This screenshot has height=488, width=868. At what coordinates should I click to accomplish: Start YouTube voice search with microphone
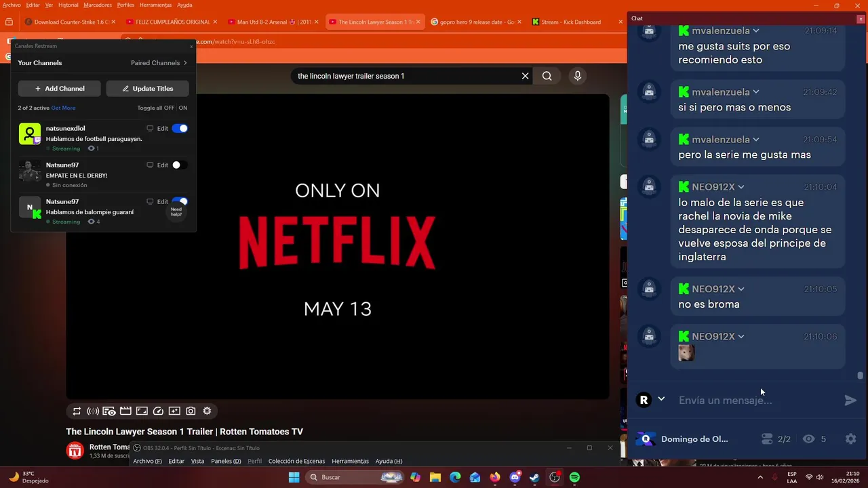tap(577, 76)
